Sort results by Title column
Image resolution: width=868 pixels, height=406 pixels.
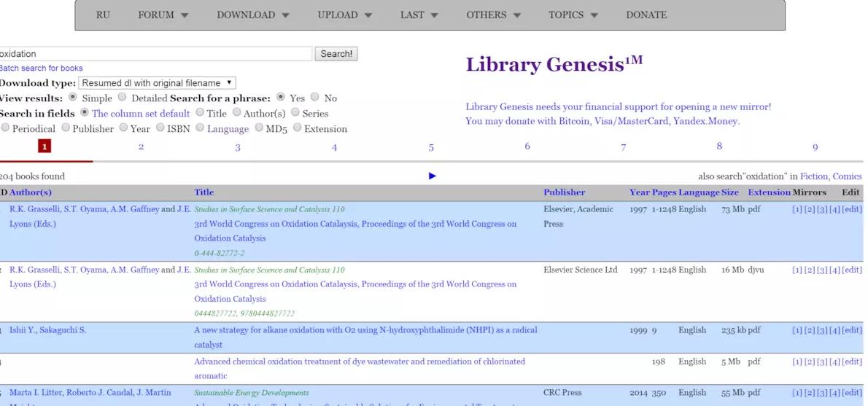pyautogui.click(x=204, y=192)
